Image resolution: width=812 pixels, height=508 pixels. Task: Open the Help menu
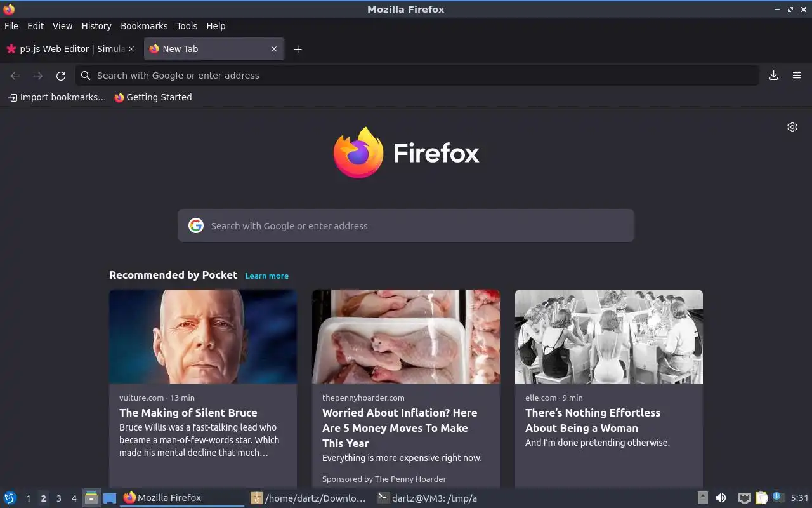216,26
